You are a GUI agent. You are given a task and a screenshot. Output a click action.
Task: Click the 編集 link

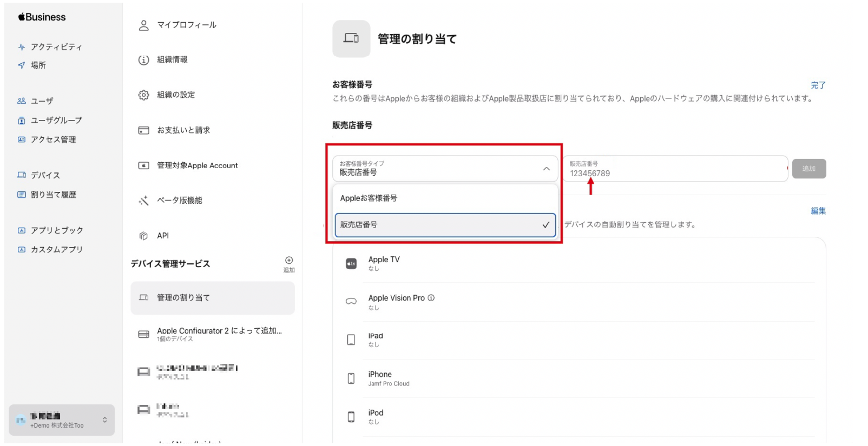818,211
